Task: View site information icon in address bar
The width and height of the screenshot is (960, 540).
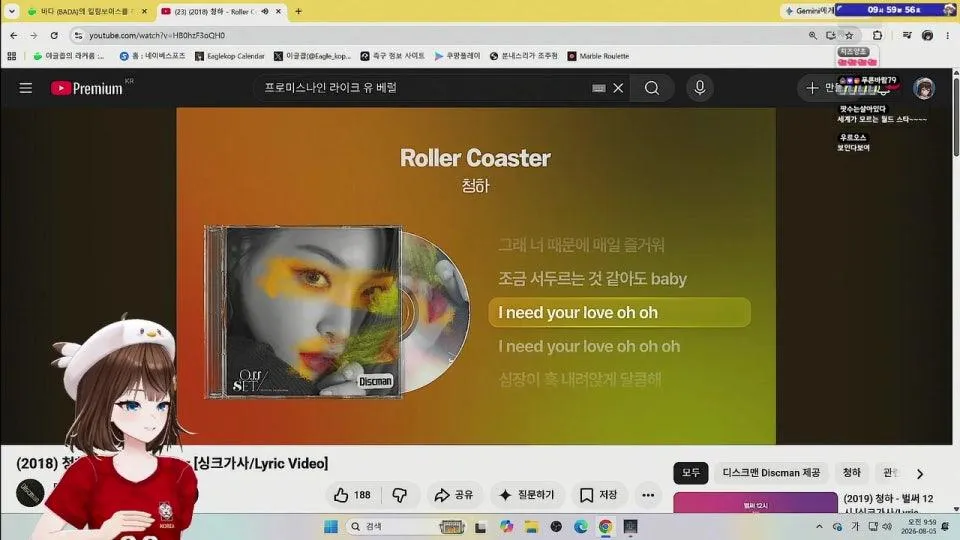Action: click(x=78, y=36)
